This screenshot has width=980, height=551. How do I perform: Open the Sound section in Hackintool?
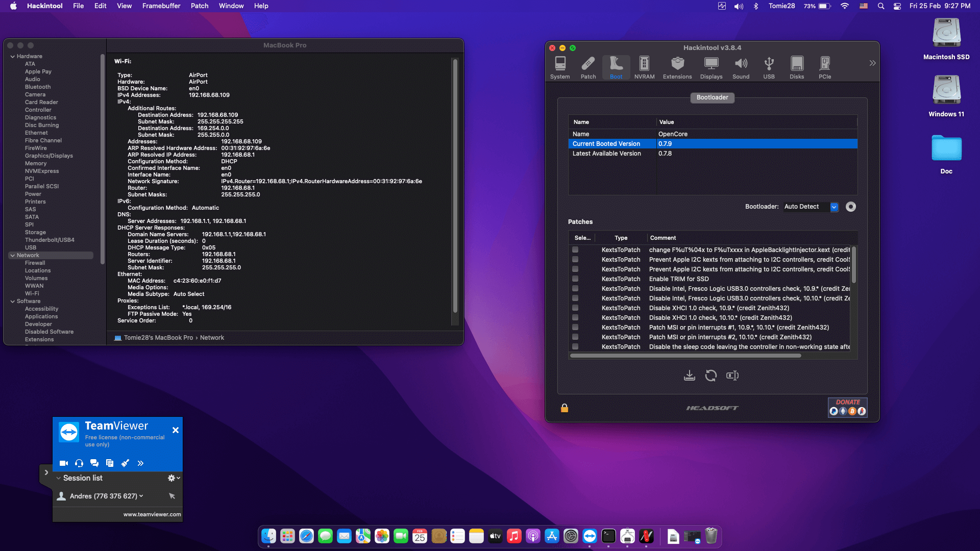tap(741, 67)
